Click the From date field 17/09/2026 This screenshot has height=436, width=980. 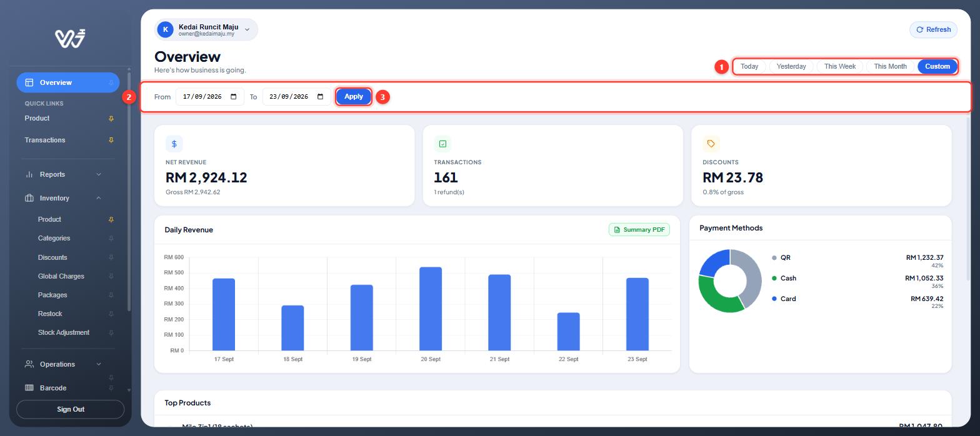tap(210, 97)
